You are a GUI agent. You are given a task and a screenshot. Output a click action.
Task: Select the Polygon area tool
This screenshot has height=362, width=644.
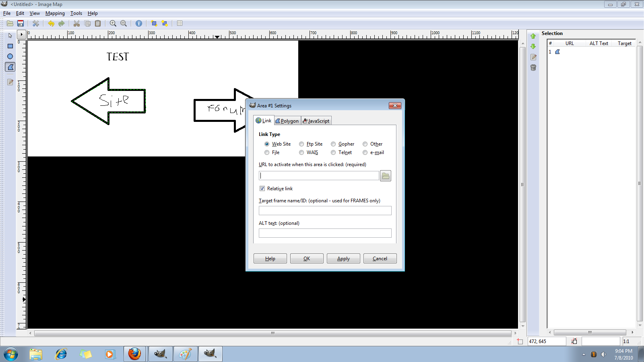[x=10, y=67]
